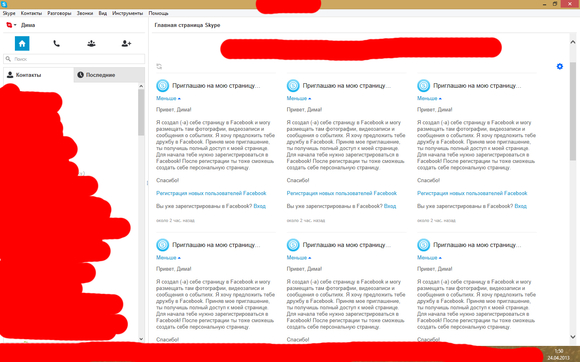Screen dimensions: 580x362
Task: Open the call phones dial pad icon
Action: pos(57,44)
